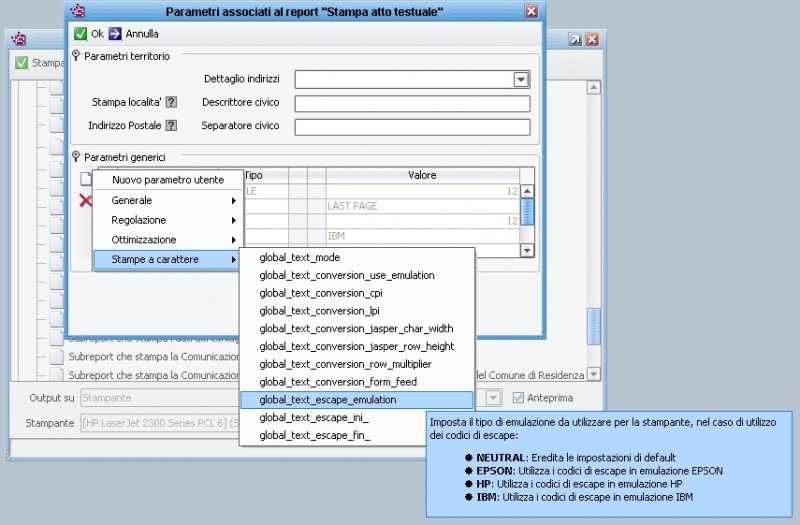This screenshot has width=800, height=525.
Task: Click help icon next to Indirizzo Postale
Action: [x=171, y=126]
